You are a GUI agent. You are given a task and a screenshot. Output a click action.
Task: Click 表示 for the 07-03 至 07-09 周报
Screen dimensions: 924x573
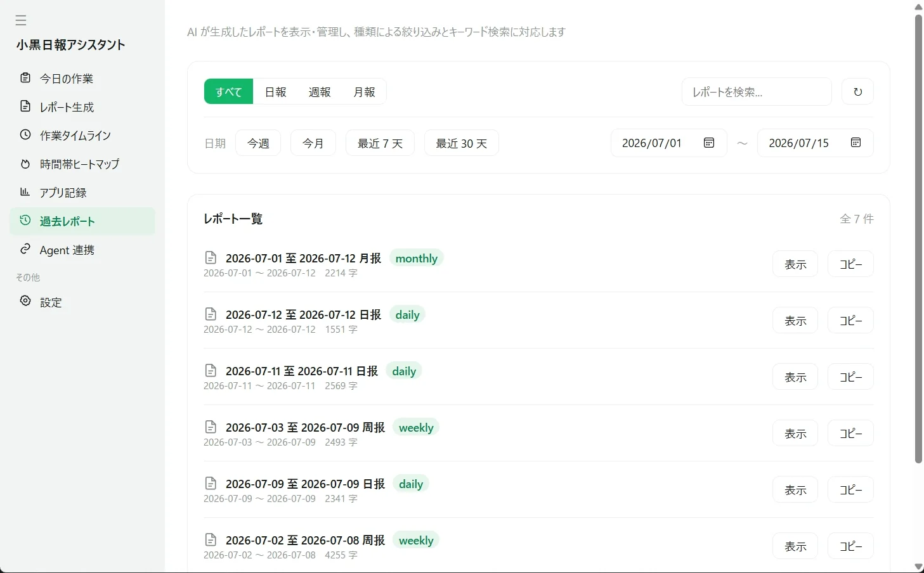(795, 434)
